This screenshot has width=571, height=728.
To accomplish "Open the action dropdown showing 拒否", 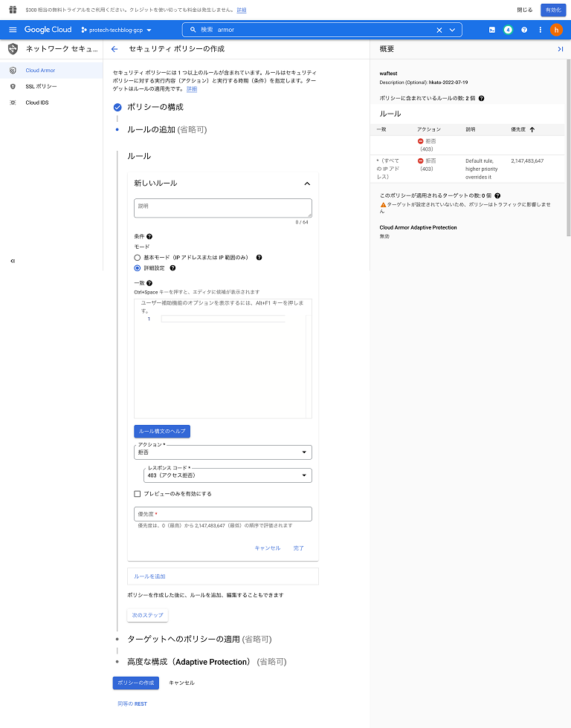I will [223, 452].
